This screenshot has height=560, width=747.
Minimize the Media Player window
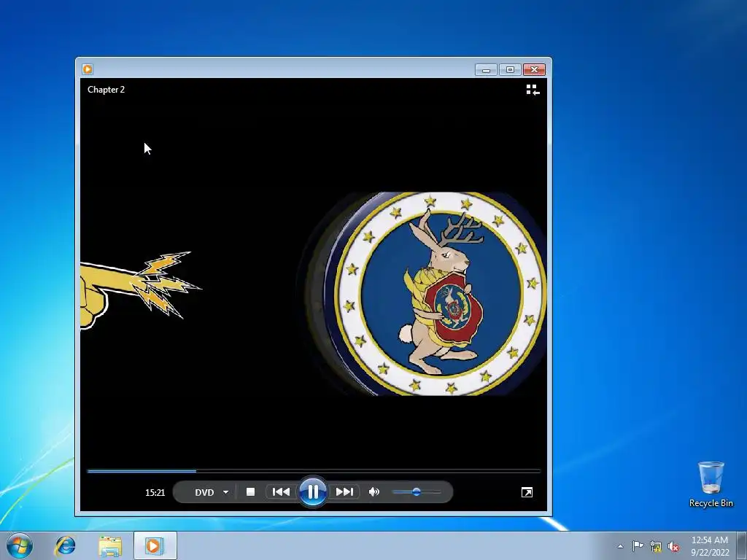coord(486,70)
